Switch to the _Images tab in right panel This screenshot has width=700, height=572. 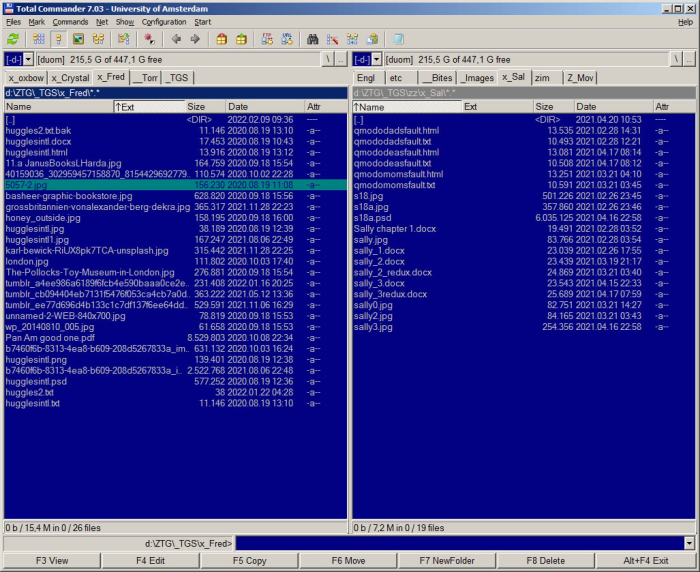pyautogui.click(x=477, y=77)
